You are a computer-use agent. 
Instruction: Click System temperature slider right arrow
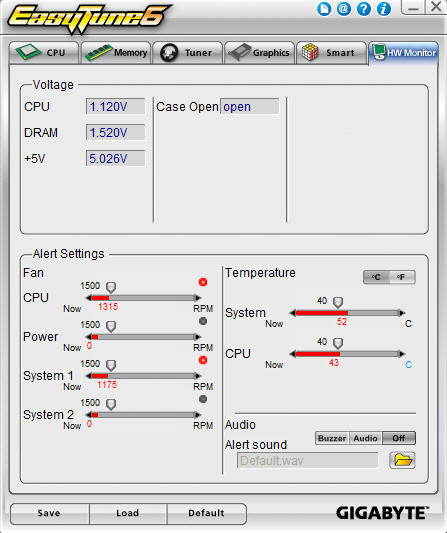pos(402,313)
